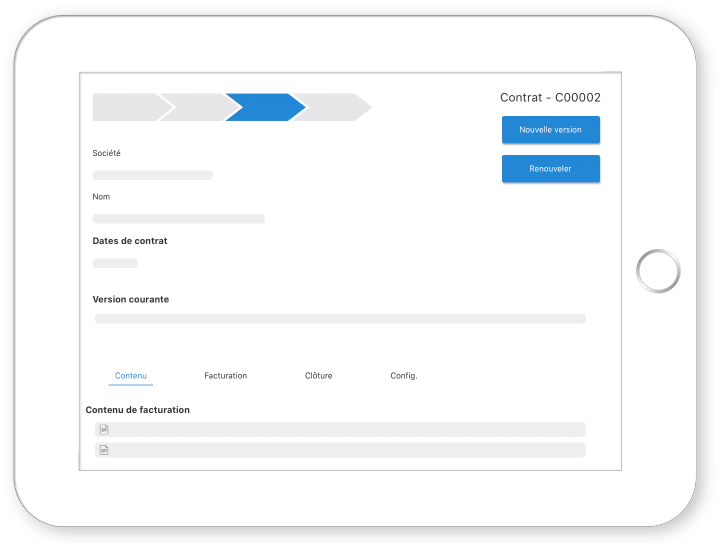Click the Version courante heading
The width and height of the screenshot is (721, 550).
131,299
